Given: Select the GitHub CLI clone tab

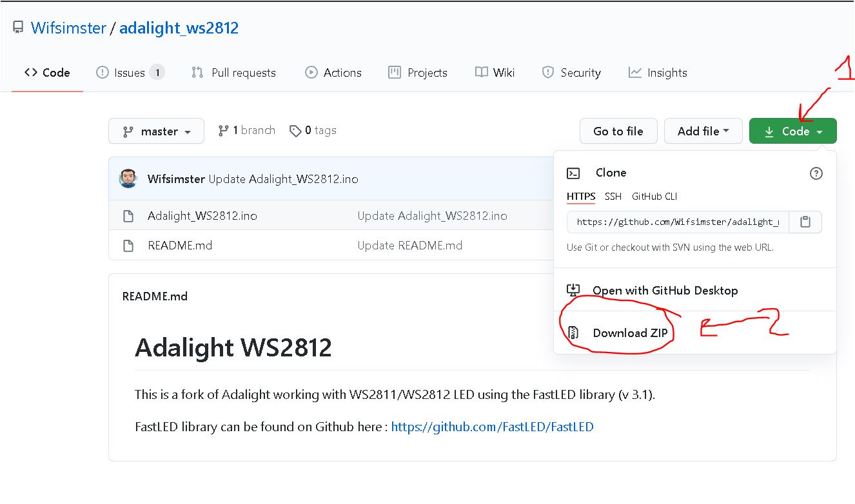Looking at the screenshot, I should tap(654, 197).
